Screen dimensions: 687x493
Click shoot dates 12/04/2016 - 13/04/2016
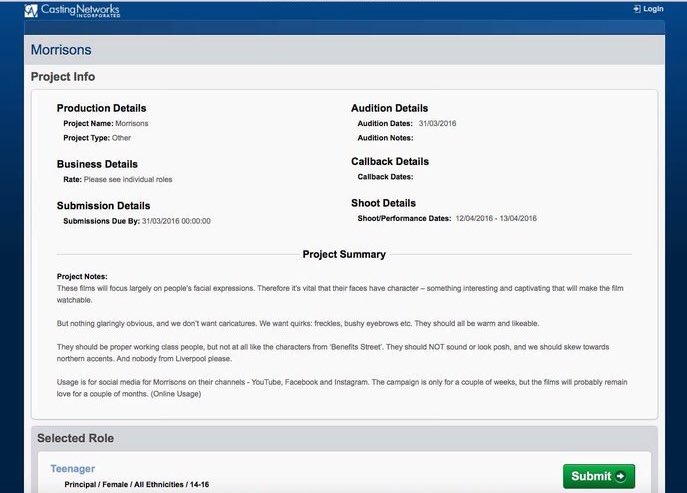coord(496,219)
